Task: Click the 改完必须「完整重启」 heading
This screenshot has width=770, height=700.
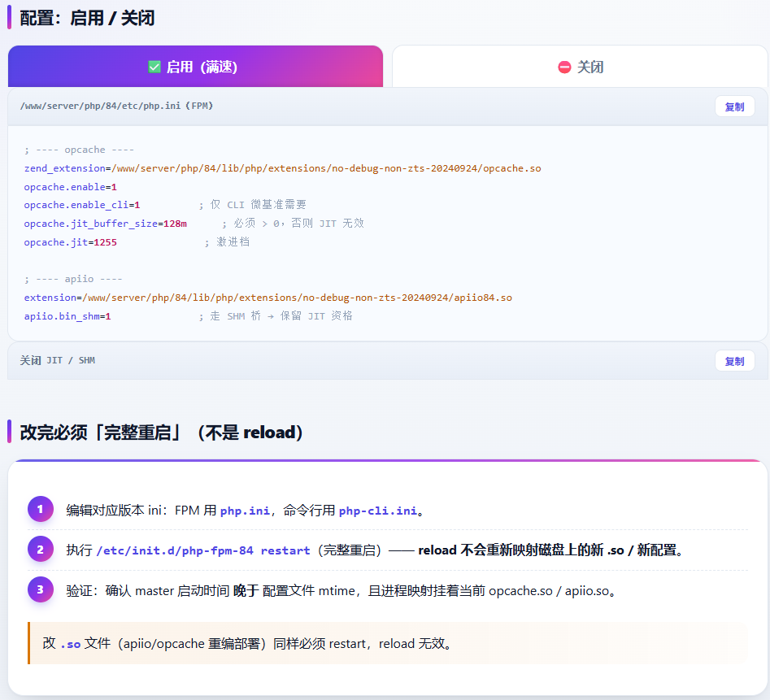Action: pyautogui.click(x=161, y=433)
